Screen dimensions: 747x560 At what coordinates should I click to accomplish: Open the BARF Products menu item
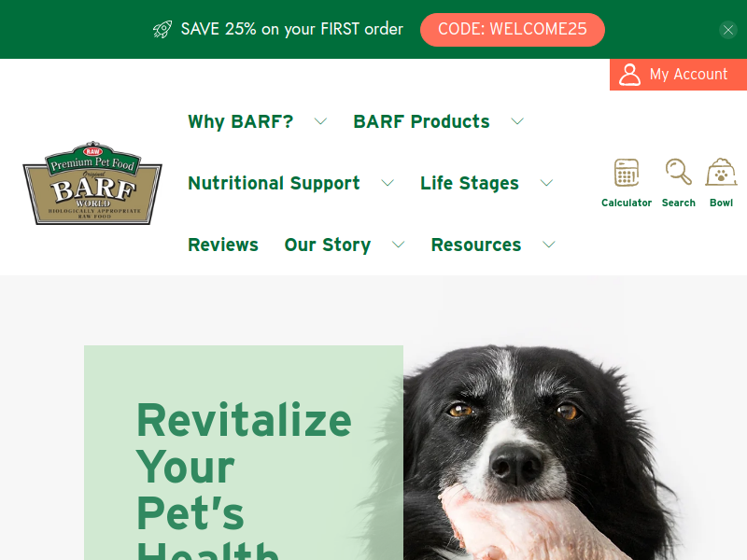pos(421,121)
